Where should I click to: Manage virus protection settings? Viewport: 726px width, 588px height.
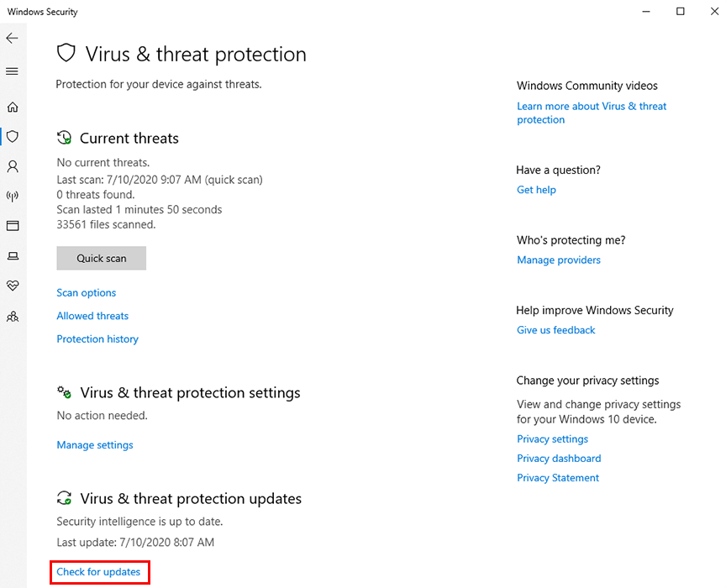click(x=94, y=444)
